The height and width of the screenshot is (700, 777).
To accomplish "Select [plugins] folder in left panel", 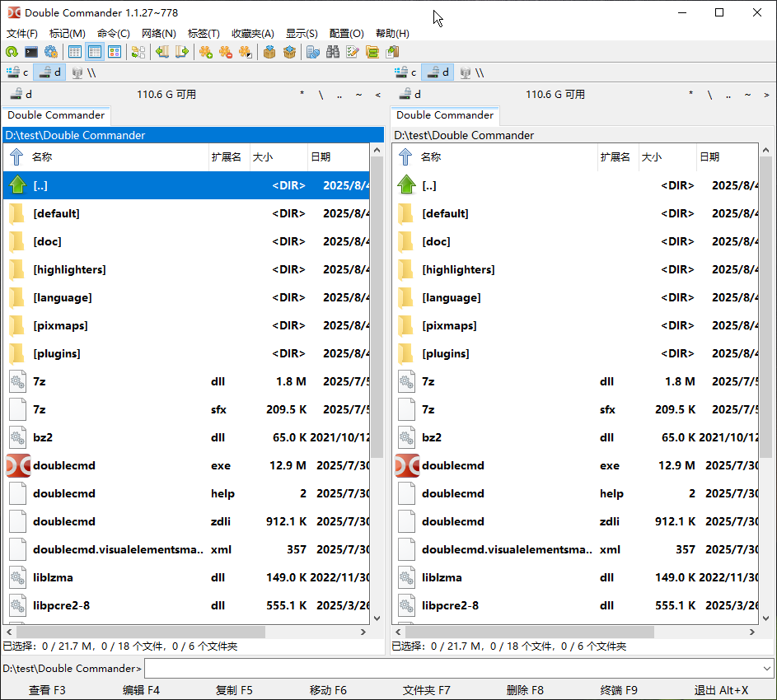I will coord(186,354).
